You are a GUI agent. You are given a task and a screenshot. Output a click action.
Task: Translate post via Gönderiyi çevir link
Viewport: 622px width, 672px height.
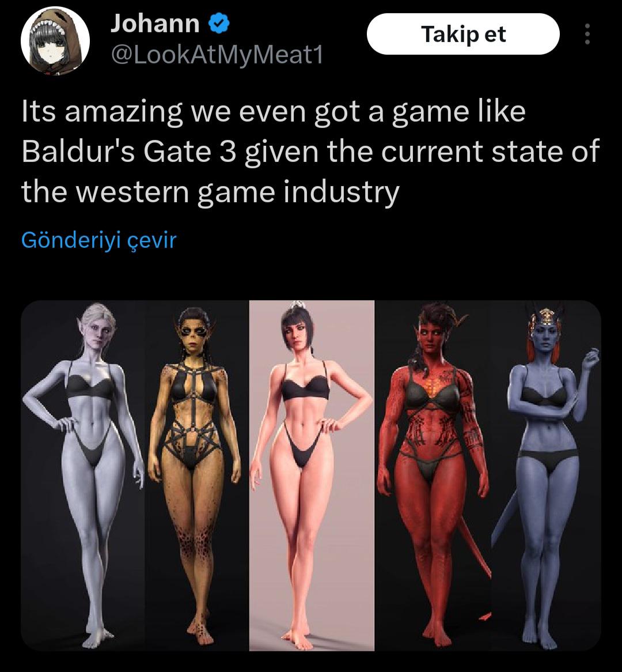98,240
